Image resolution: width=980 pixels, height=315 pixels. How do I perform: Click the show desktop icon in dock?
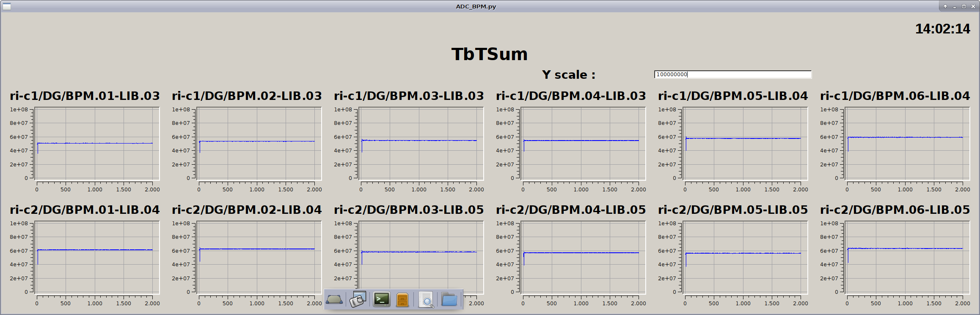(334, 300)
